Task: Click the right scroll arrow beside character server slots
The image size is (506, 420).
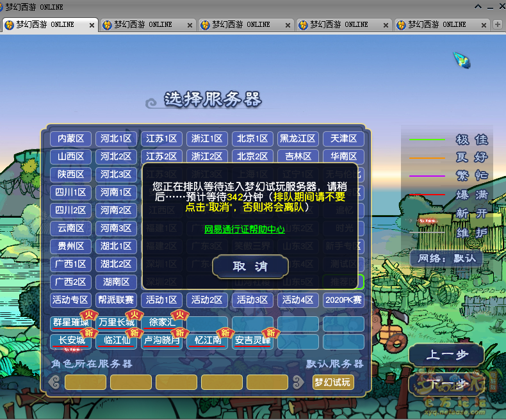Action: pos(298,382)
